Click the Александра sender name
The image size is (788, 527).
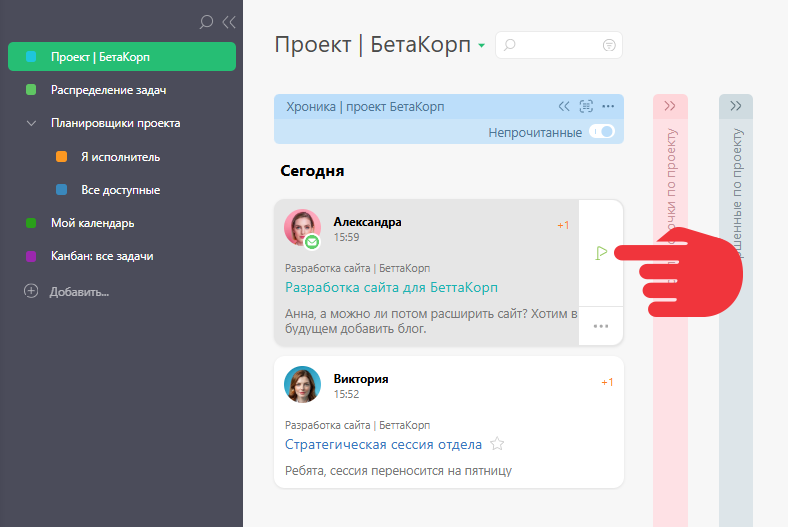pyautogui.click(x=367, y=222)
